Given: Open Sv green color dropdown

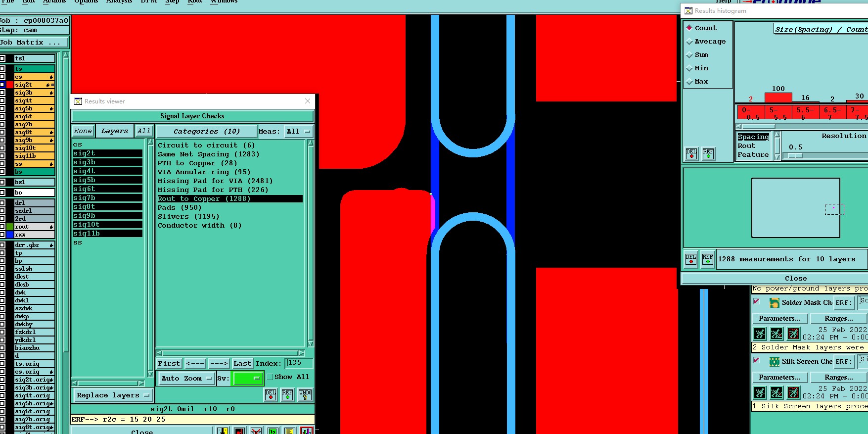Looking at the screenshot, I should (x=248, y=378).
